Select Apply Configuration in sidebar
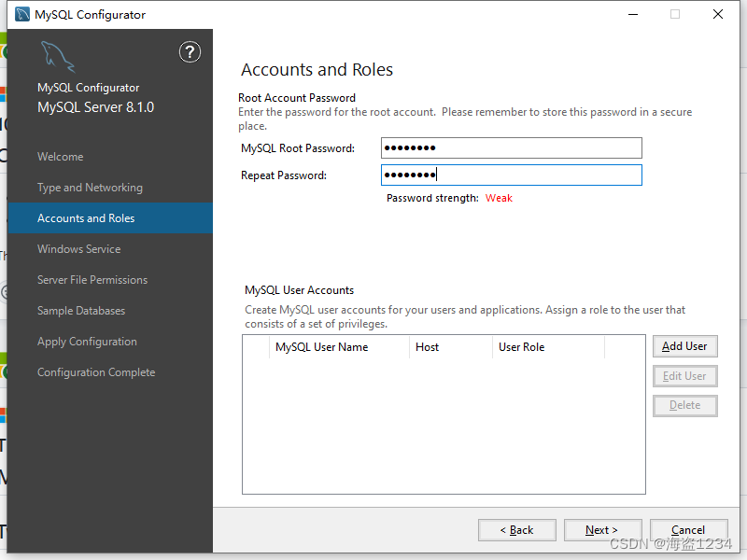This screenshot has width=747, height=560. 87,342
